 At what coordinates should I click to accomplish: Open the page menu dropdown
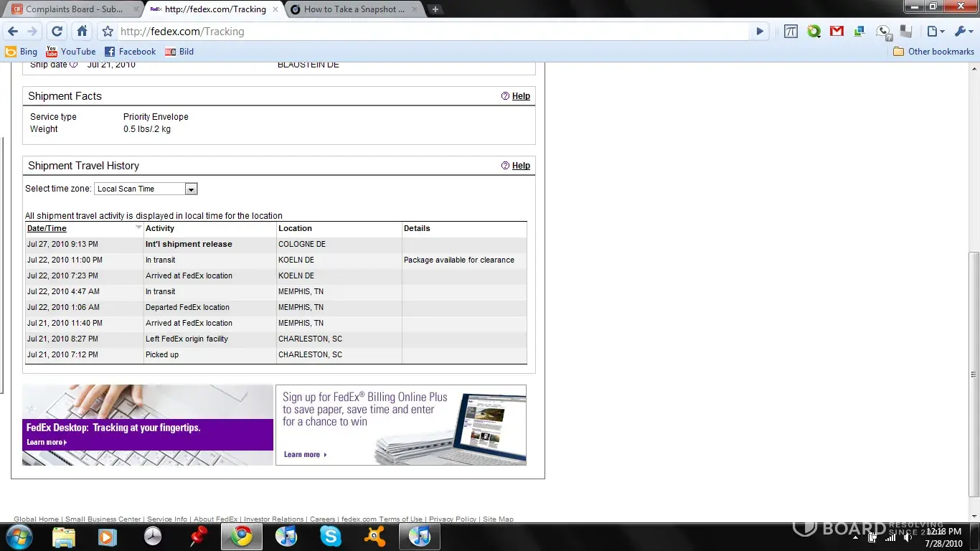click(x=935, y=32)
